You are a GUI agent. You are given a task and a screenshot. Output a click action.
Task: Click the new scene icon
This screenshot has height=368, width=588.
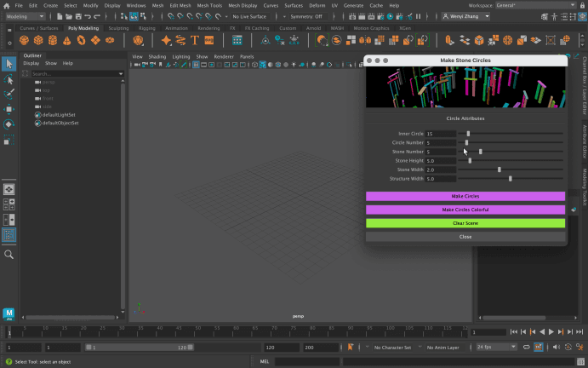[60, 16]
